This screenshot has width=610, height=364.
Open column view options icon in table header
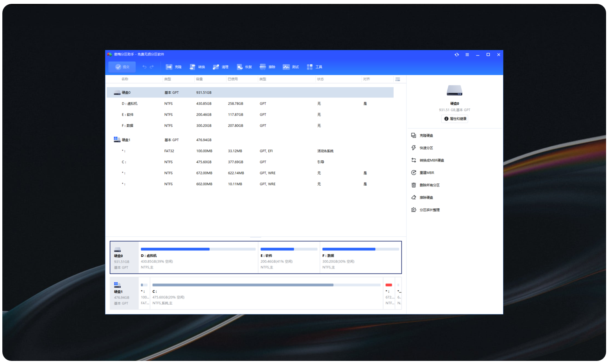tap(398, 79)
